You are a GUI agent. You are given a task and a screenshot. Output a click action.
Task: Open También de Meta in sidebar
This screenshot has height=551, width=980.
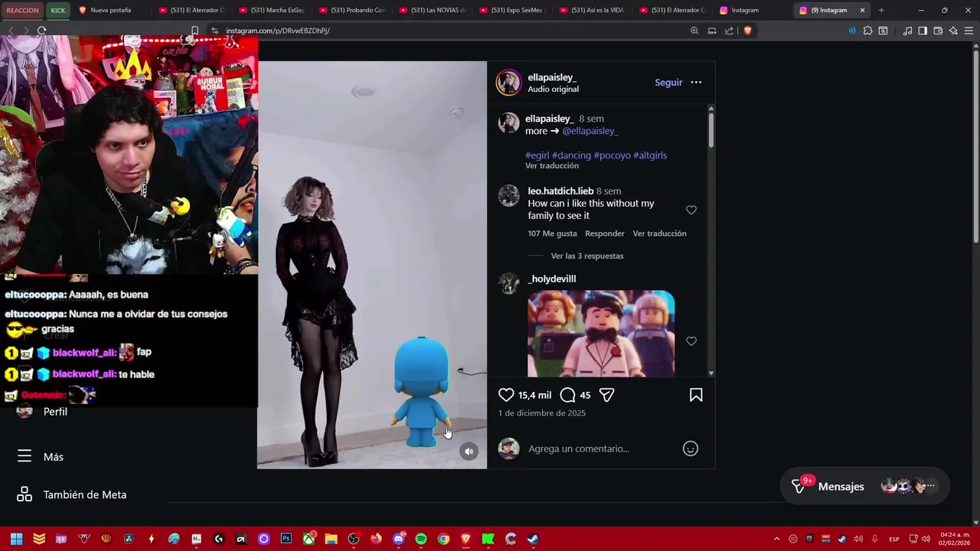(72, 494)
